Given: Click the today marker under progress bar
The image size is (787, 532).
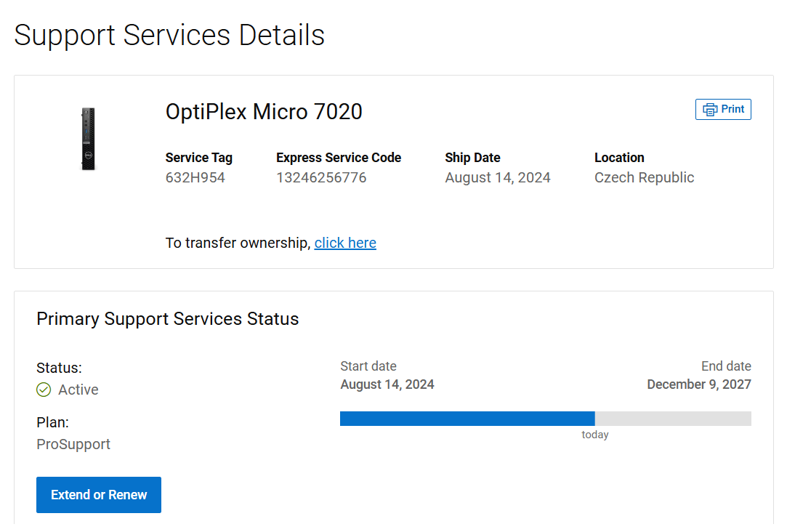Looking at the screenshot, I should pos(595,435).
